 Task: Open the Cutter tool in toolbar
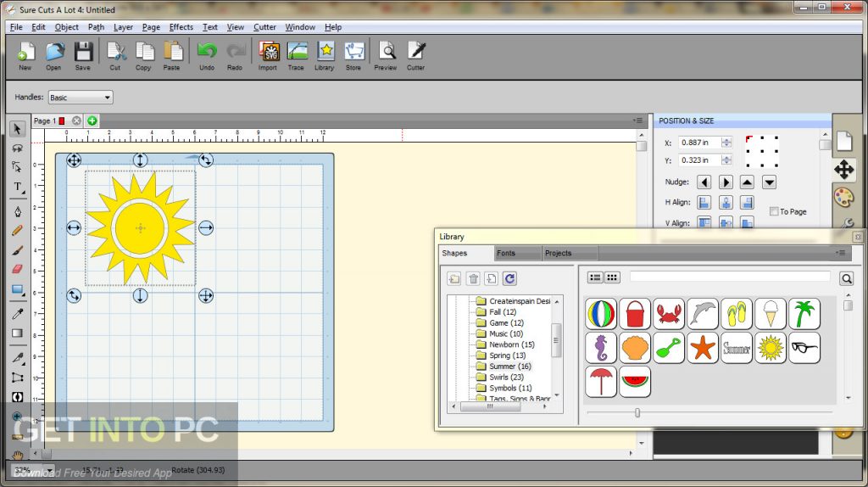(415, 54)
